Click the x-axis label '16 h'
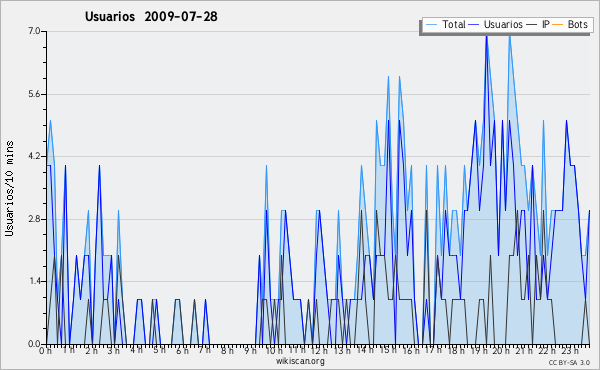The width and height of the screenshot is (600, 370). 411,351
